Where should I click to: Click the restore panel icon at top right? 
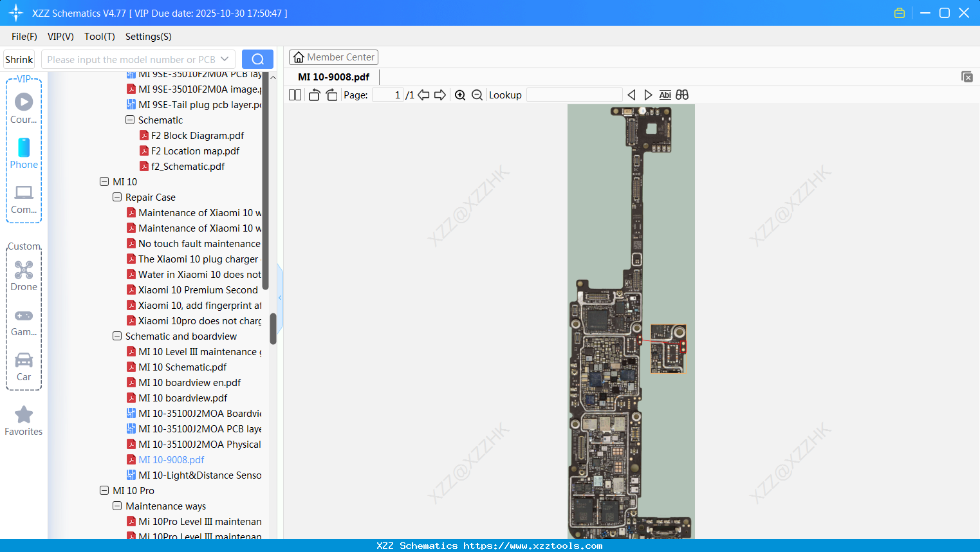click(x=966, y=77)
